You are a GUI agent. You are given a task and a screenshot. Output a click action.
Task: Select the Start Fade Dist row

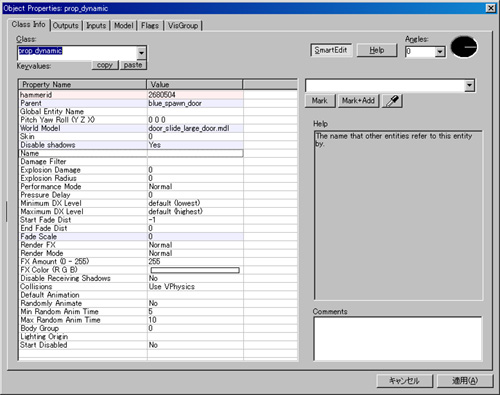pos(131,220)
